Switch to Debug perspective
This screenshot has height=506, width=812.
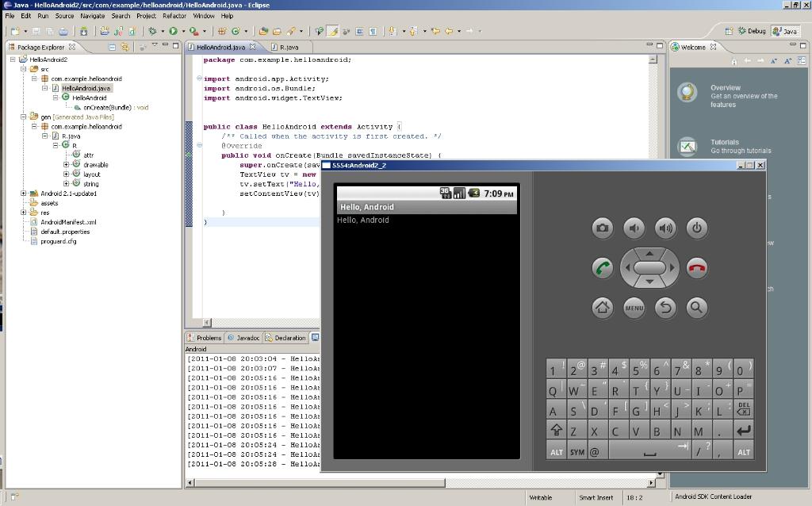[x=752, y=31]
